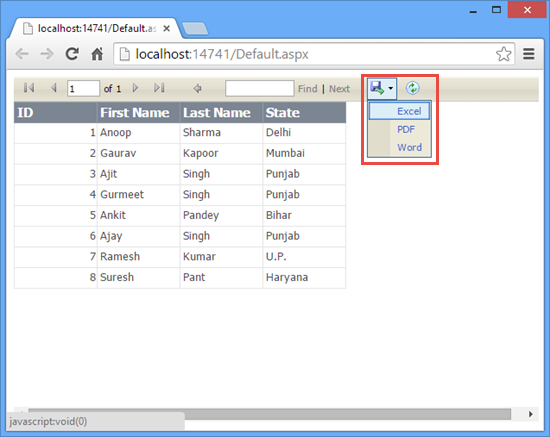Export report to Word
The height and width of the screenshot is (437, 550).
click(x=399, y=147)
